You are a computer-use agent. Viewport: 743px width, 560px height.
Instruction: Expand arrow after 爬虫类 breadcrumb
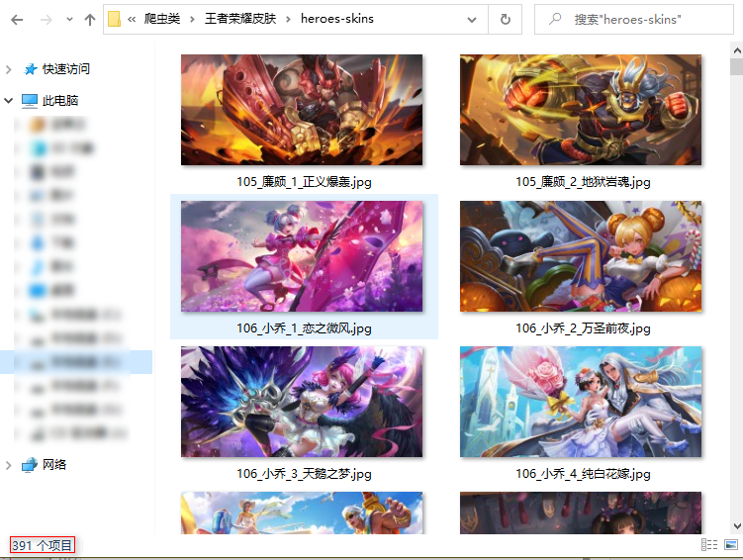(192, 19)
